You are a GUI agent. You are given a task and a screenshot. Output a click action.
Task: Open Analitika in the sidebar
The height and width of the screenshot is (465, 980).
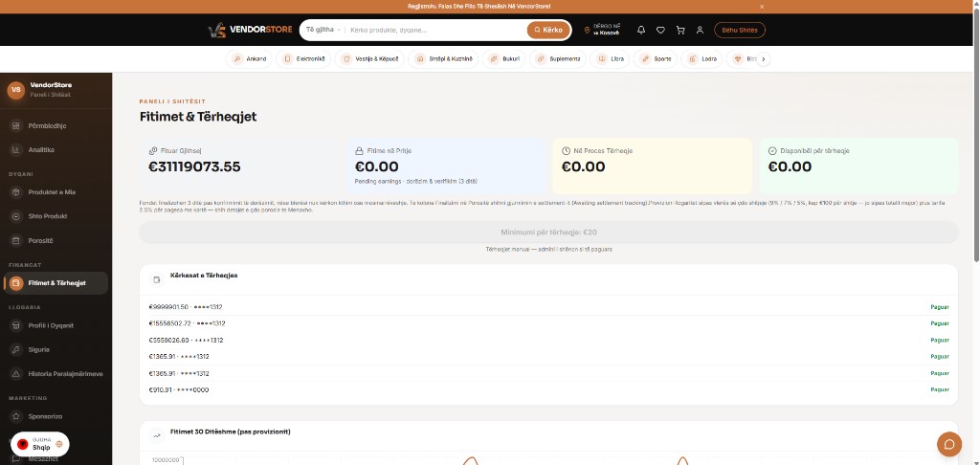(41, 150)
